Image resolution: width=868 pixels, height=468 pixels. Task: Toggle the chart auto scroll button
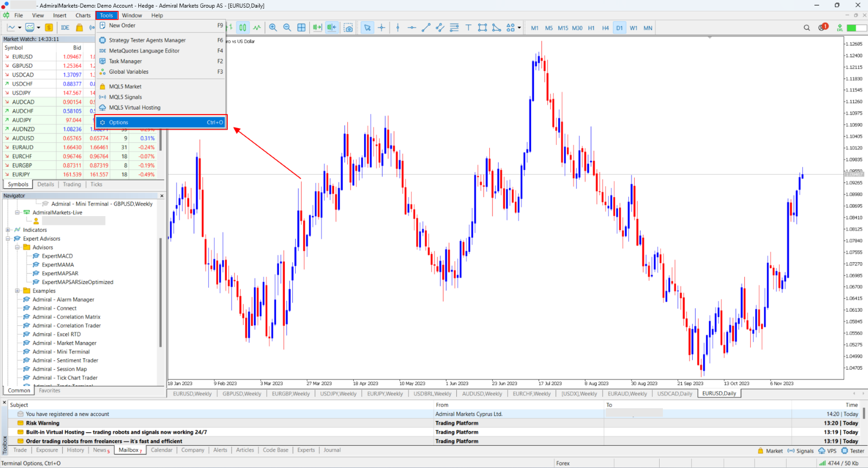(x=317, y=28)
